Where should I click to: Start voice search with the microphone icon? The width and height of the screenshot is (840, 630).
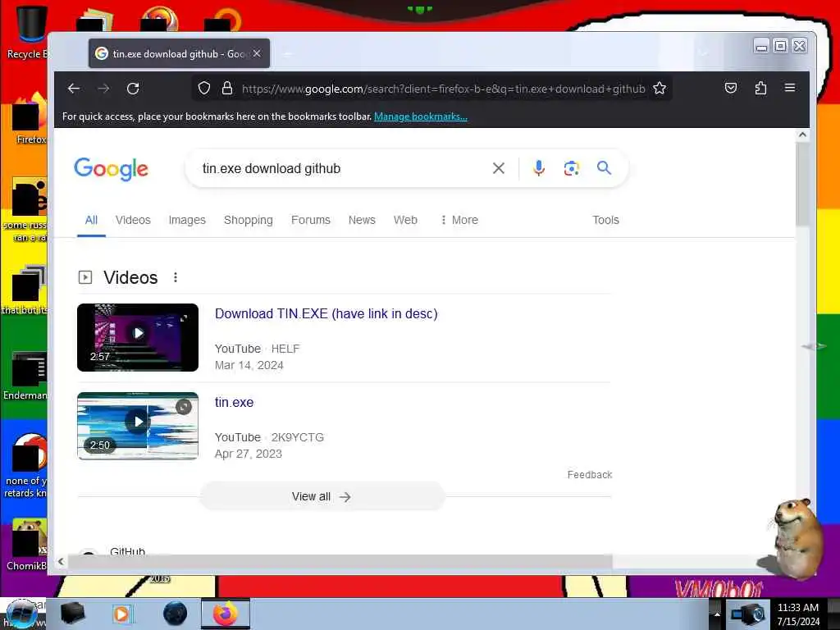tap(539, 168)
